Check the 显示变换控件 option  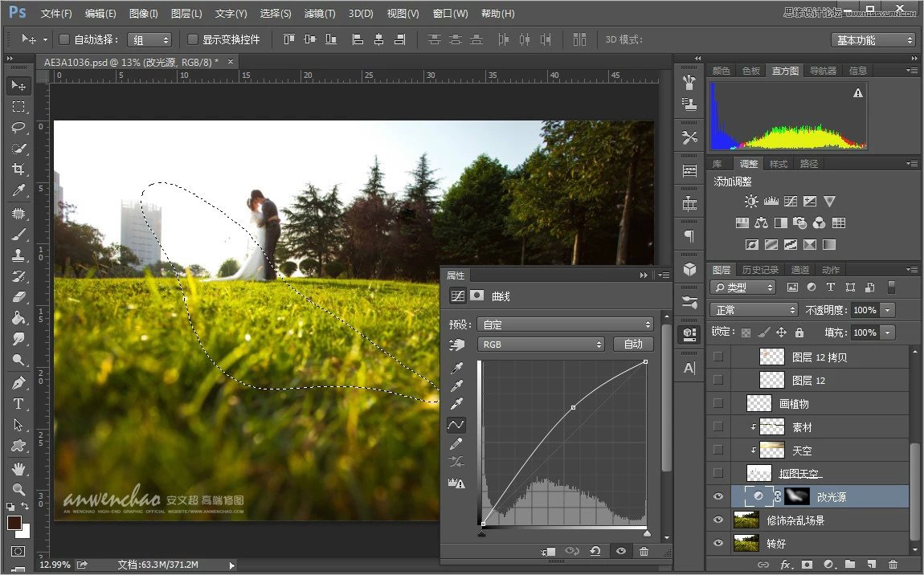[x=193, y=39]
